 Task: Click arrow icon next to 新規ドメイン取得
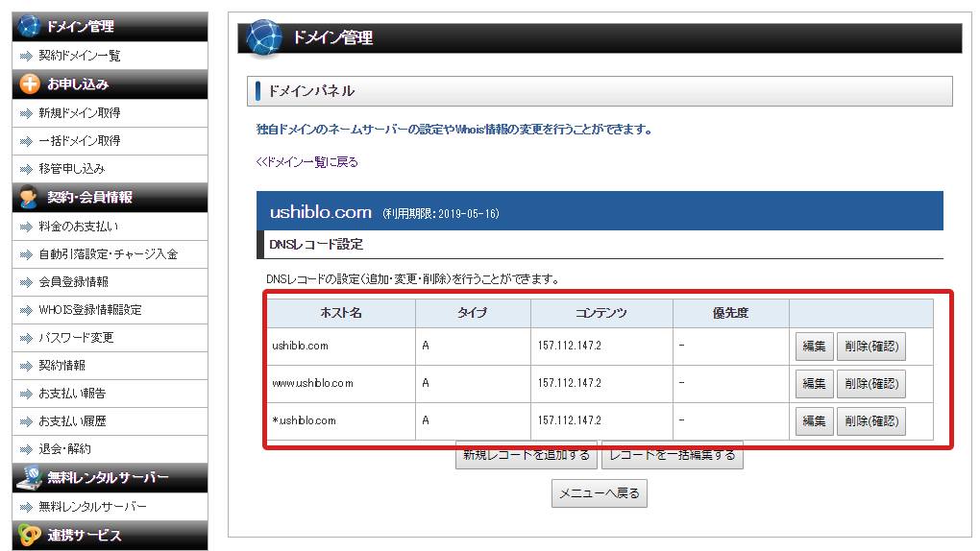coord(26,113)
